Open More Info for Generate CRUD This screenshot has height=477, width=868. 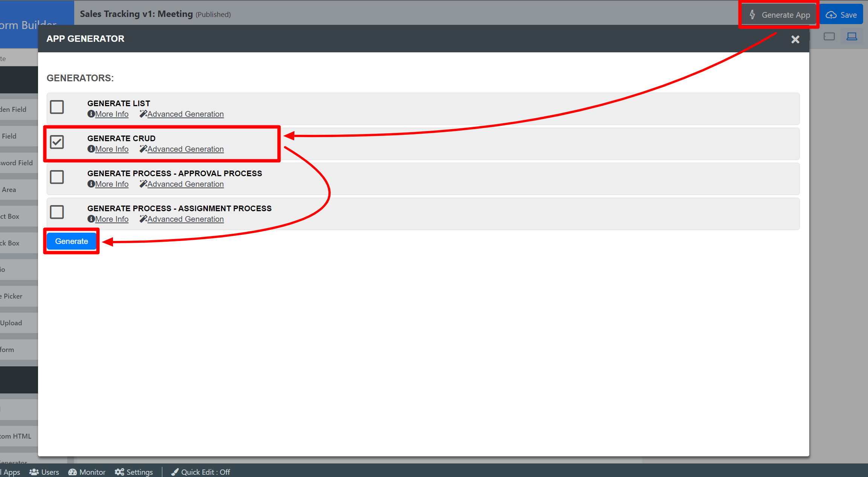[111, 149]
